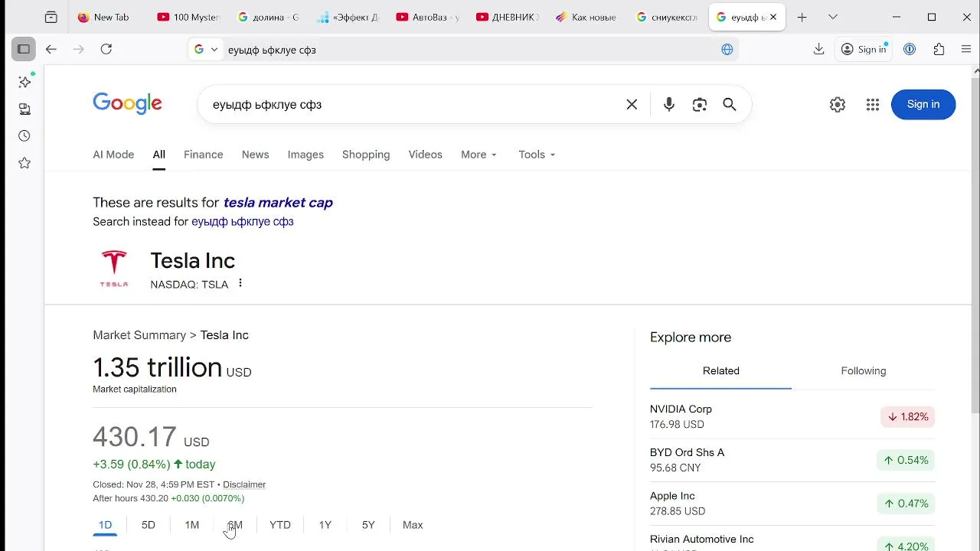
Task: Open the Disclaimer link
Action: tap(244, 484)
